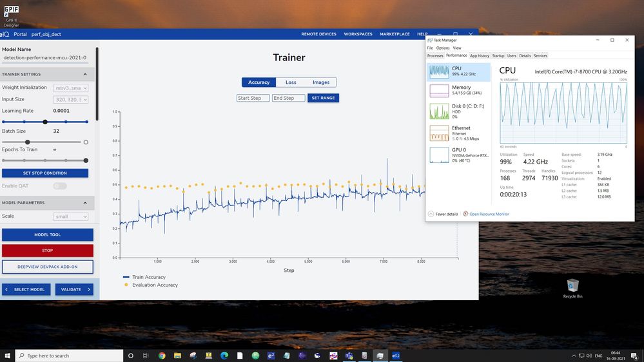
Task: Open the Users tab in Task Manager
Action: click(x=511, y=56)
